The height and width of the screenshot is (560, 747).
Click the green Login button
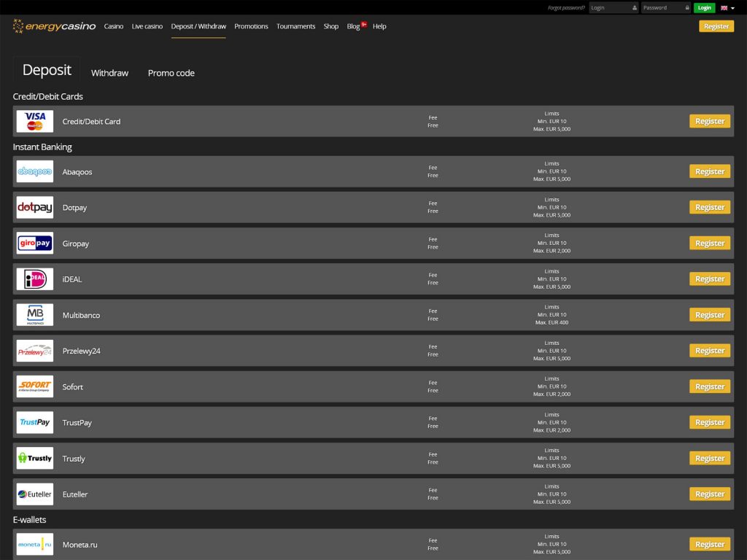tap(704, 7)
